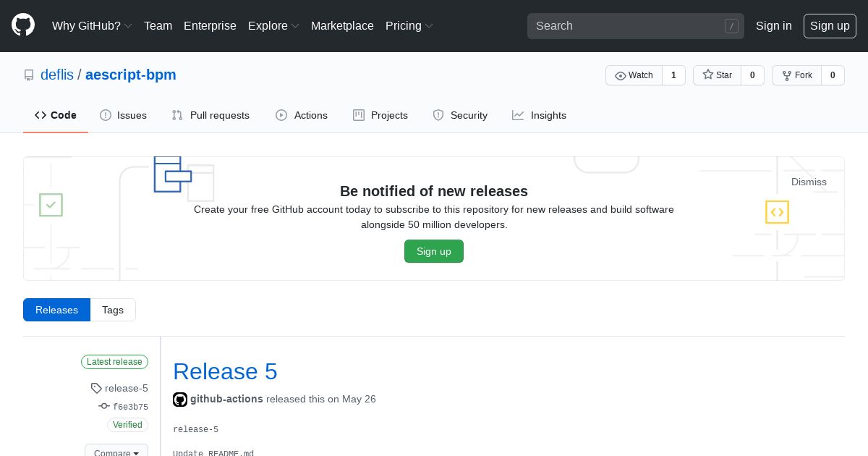Open the Pull requests tab
This screenshot has width=868, height=456.
pyautogui.click(x=210, y=115)
